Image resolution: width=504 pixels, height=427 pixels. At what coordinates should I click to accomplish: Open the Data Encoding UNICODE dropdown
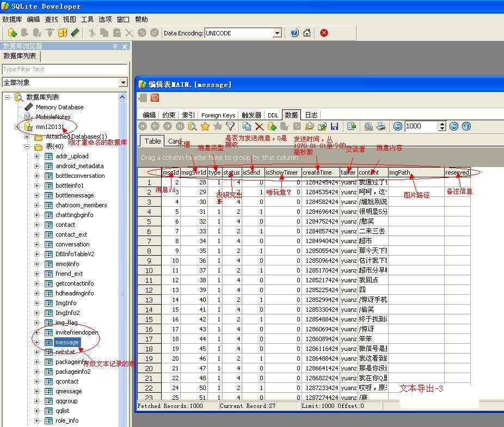[277, 33]
